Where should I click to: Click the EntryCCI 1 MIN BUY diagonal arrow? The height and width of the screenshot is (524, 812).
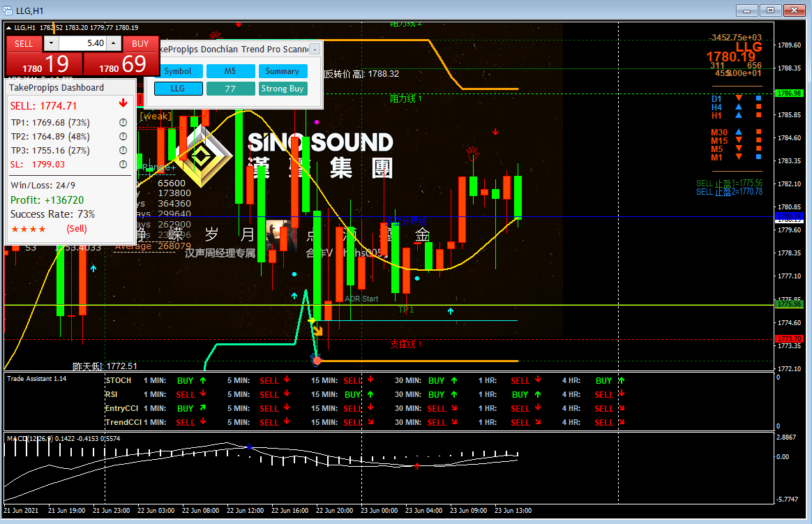203,408
